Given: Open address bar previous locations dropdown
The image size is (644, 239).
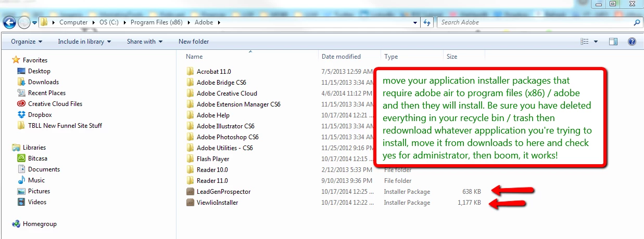Looking at the screenshot, I should click(415, 22).
